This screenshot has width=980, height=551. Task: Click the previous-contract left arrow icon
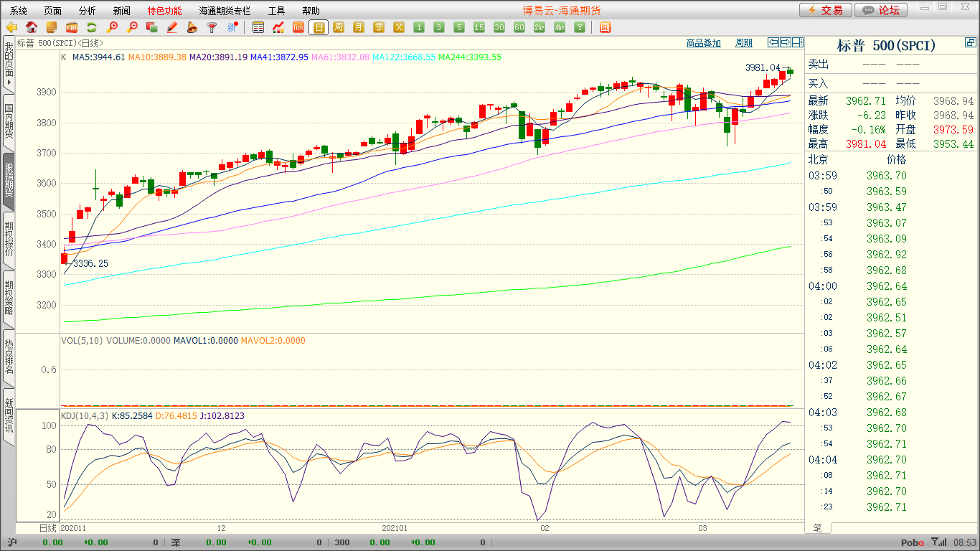tap(773, 42)
